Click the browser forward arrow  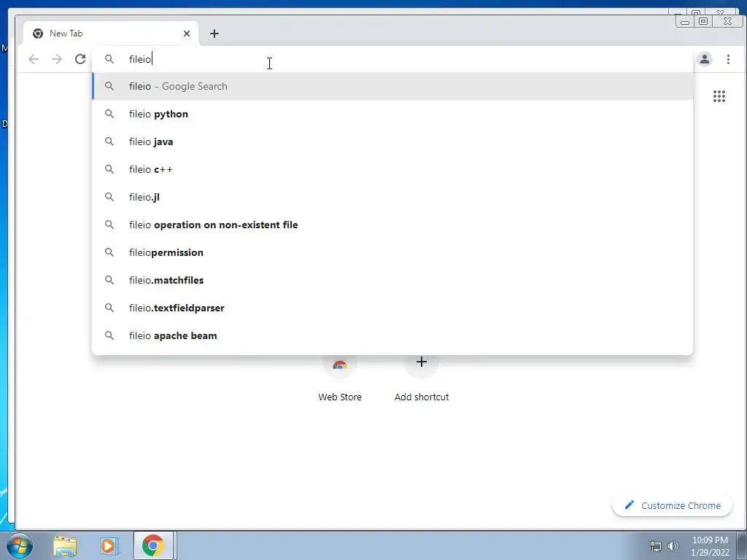point(57,59)
